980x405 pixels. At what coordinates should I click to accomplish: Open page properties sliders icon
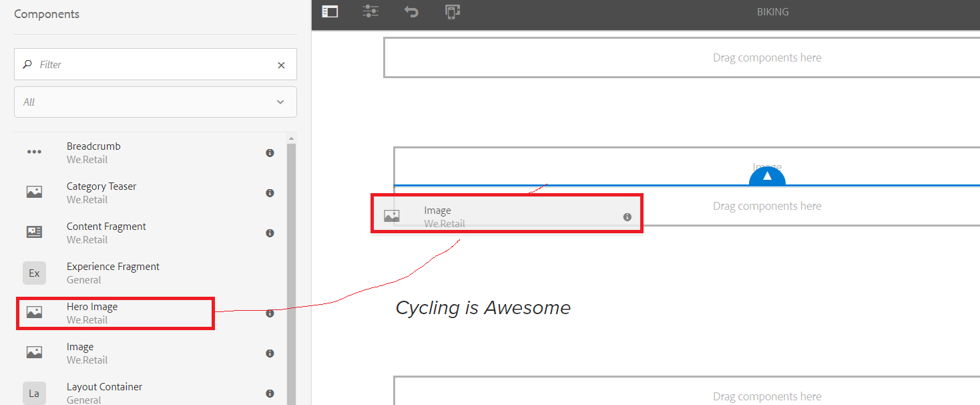(371, 11)
